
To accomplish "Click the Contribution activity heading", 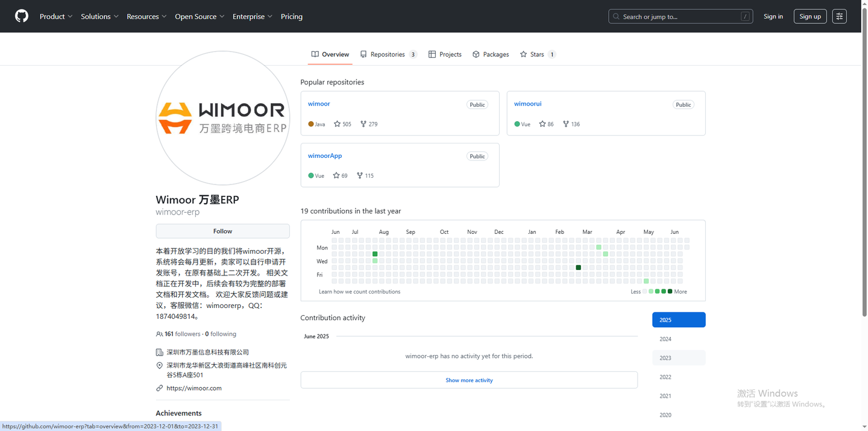I will (x=333, y=318).
